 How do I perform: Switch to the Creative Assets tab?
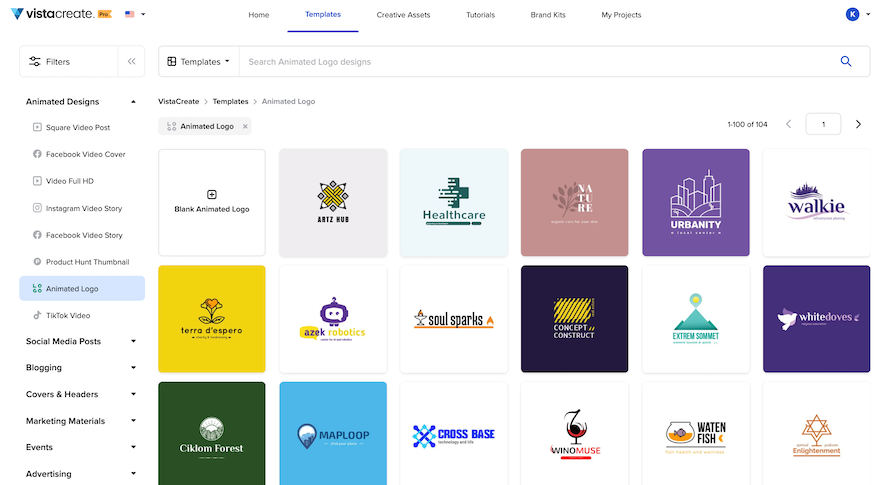(403, 15)
